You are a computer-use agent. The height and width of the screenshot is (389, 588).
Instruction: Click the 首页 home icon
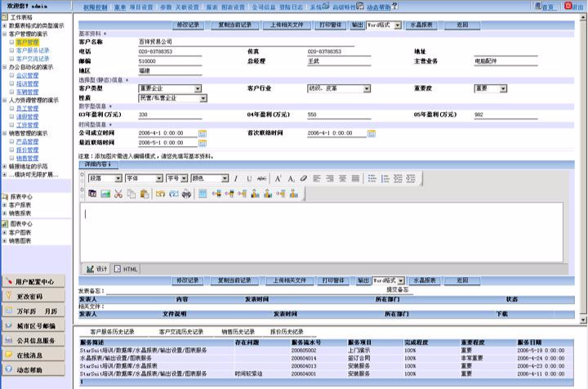(x=538, y=5)
